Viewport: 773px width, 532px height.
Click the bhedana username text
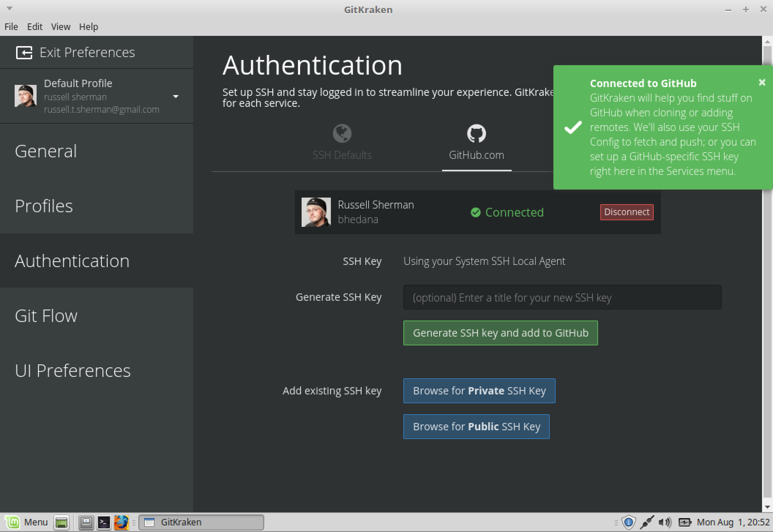click(x=358, y=220)
